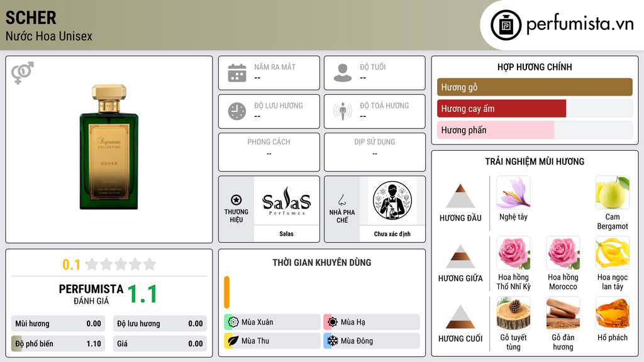
Task: Select the Độ lưu hương 0.00 rating row
Action: click(x=160, y=324)
